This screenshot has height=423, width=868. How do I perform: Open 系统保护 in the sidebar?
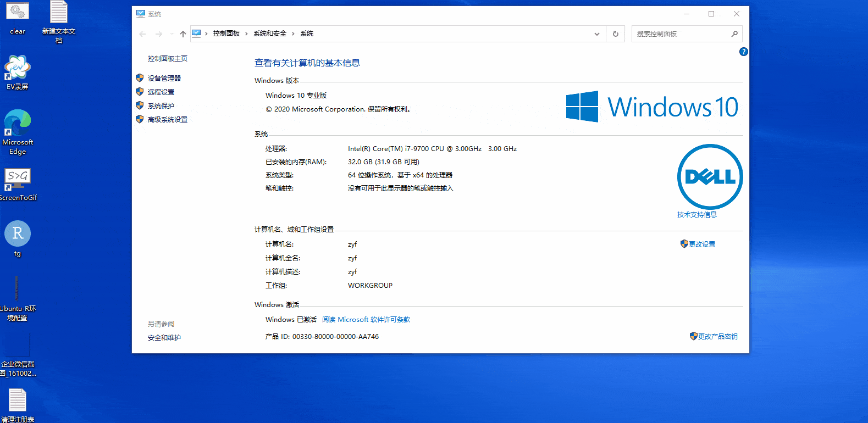[161, 105]
